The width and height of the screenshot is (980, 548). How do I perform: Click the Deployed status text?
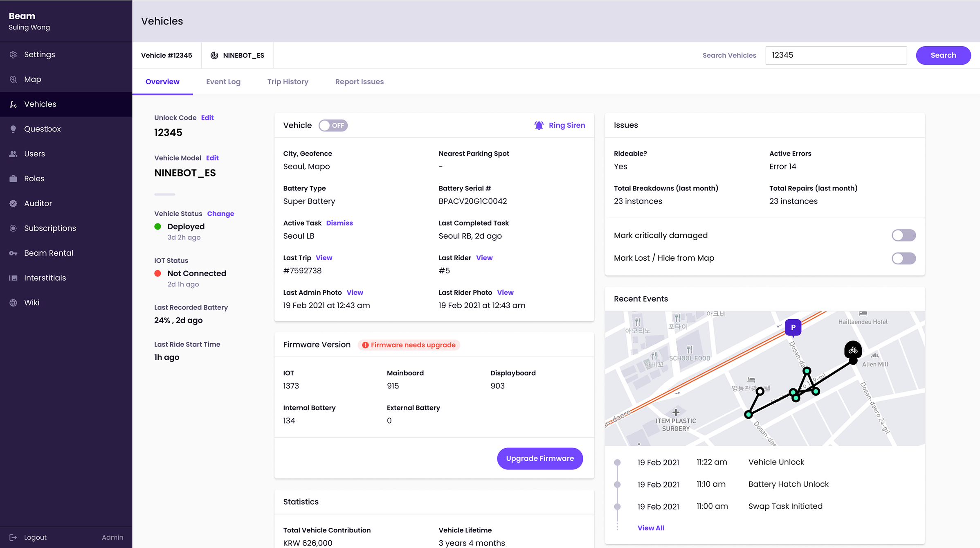pos(186,227)
